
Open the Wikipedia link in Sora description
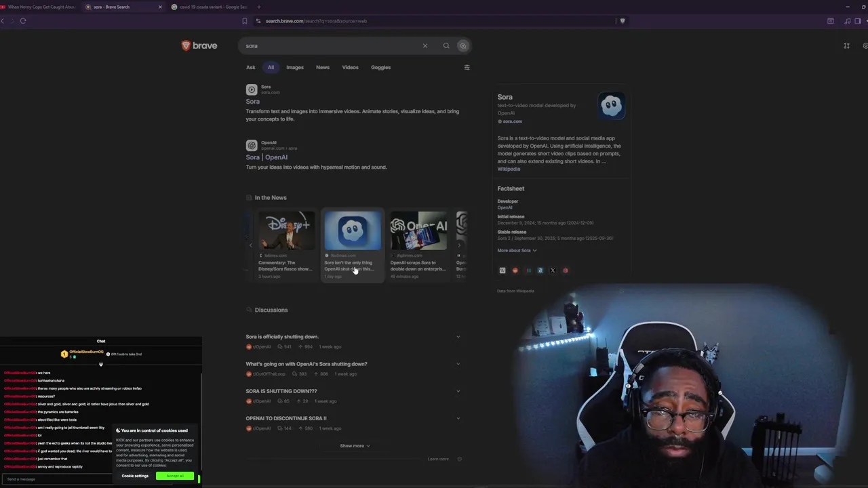click(x=509, y=169)
